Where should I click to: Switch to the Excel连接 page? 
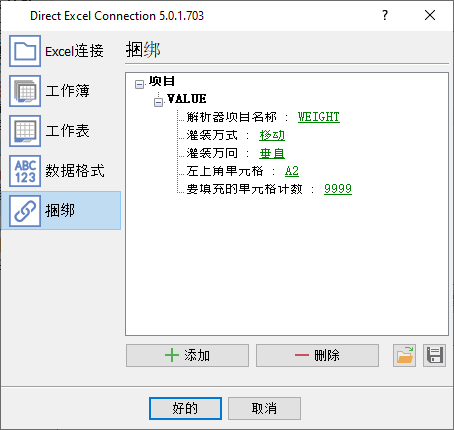[x=74, y=51]
